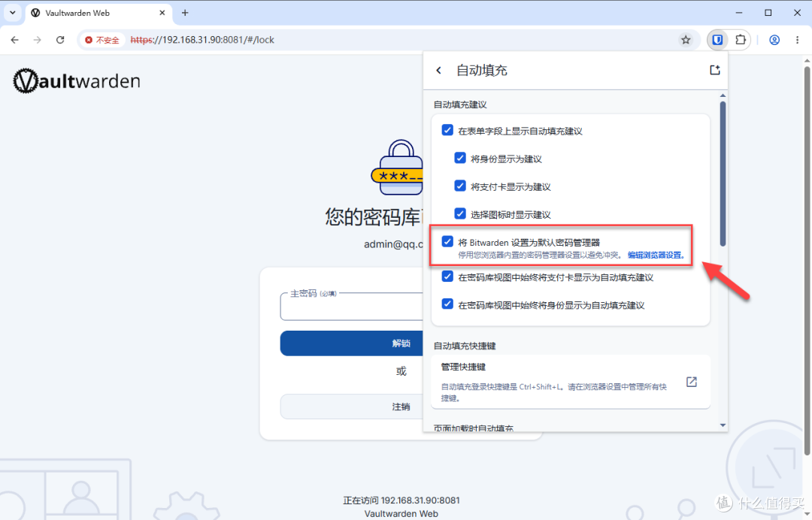Click the 自动填充建议 section heading

[460, 104]
